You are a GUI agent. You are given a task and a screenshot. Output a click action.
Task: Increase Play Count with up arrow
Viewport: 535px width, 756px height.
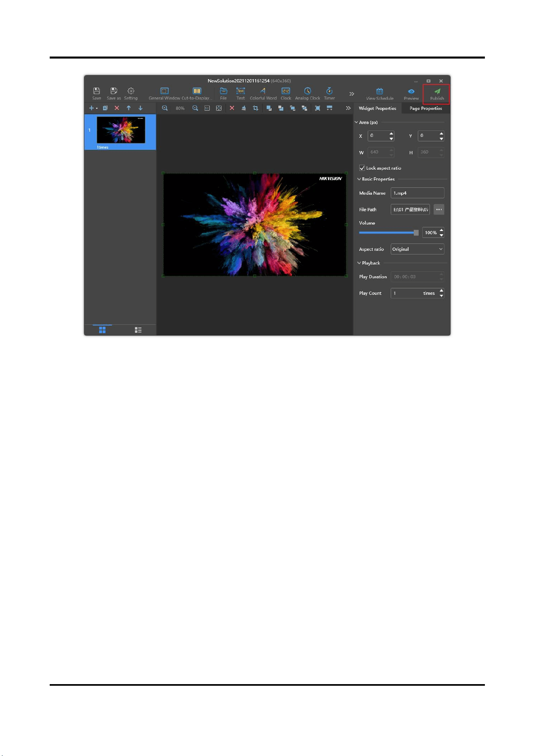pyautogui.click(x=441, y=291)
